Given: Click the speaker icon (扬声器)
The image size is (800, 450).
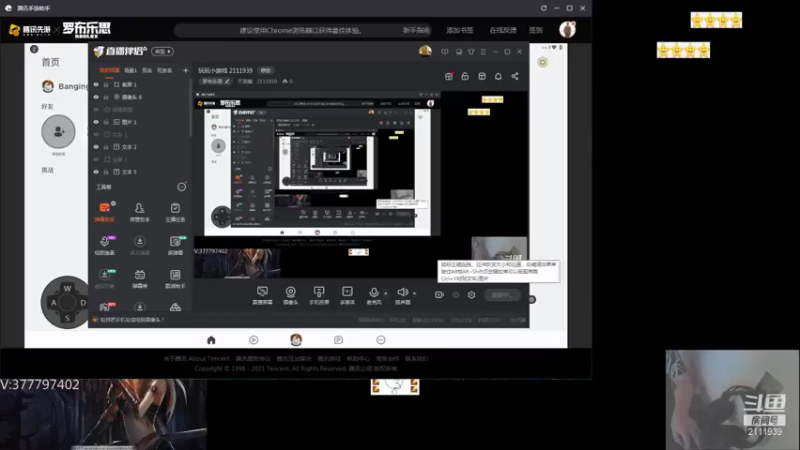Looking at the screenshot, I should click(x=403, y=294).
